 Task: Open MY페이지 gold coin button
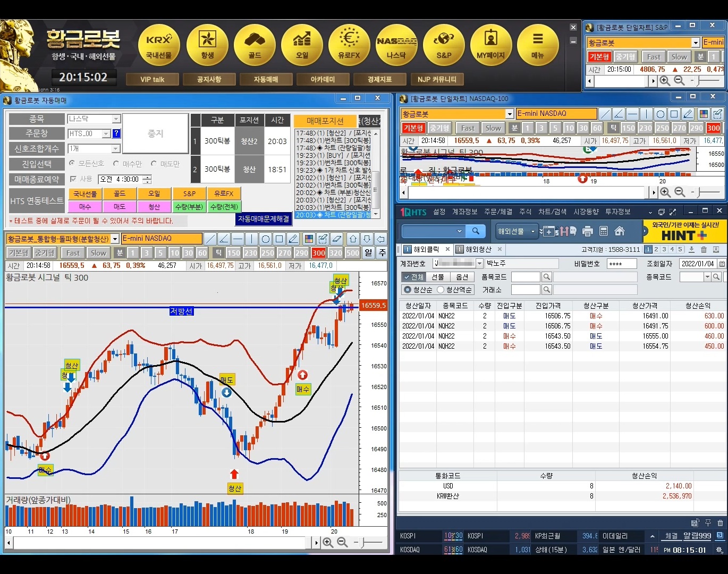tap(490, 45)
